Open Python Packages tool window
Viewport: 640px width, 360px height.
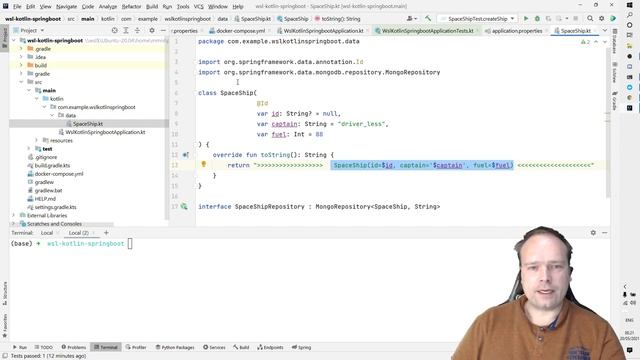tap(175, 347)
